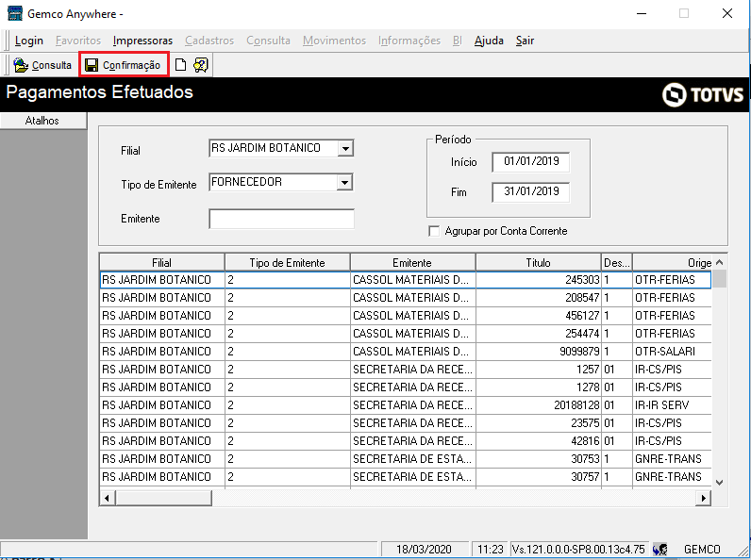Click the Confirmação save button
This screenshot has width=751, height=560.
tap(123, 65)
